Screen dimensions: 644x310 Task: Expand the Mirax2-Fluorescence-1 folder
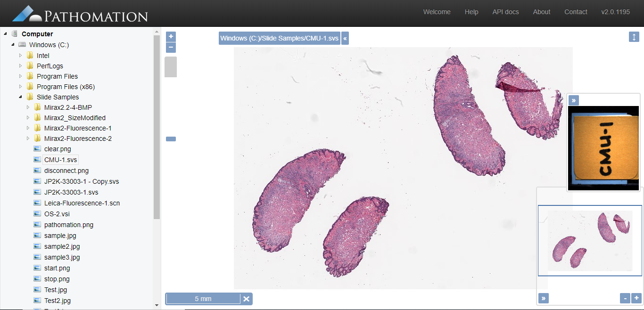coord(28,128)
